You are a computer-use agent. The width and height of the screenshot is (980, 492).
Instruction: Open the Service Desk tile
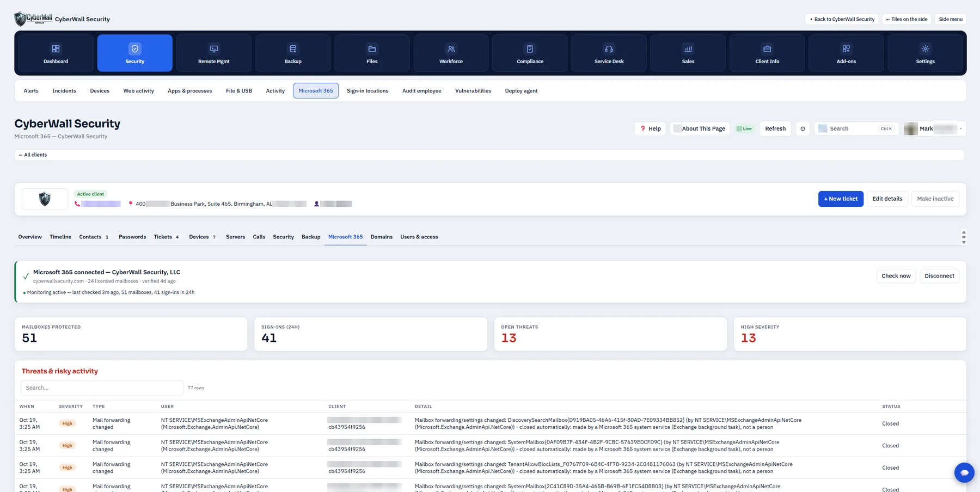(x=609, y=53)
